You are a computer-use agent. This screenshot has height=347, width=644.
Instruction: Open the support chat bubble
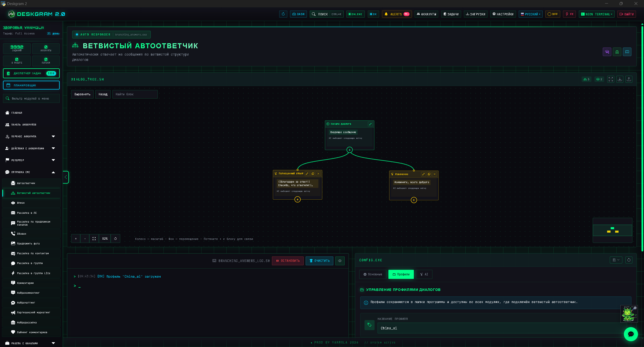click(631, 334)
